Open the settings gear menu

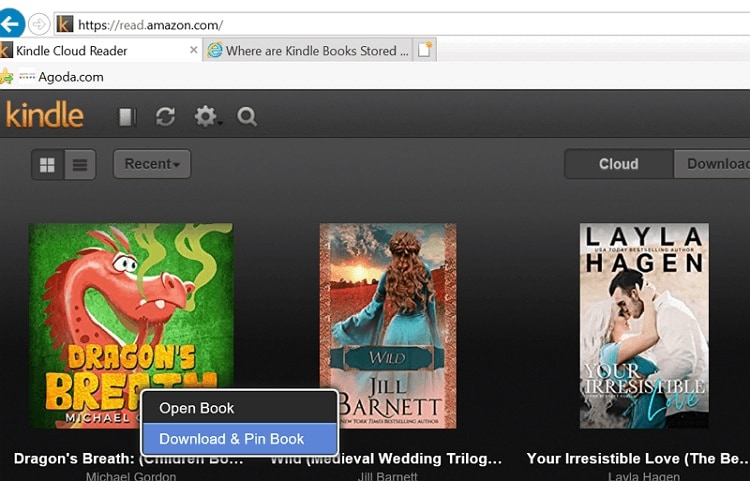coord(207,117)
